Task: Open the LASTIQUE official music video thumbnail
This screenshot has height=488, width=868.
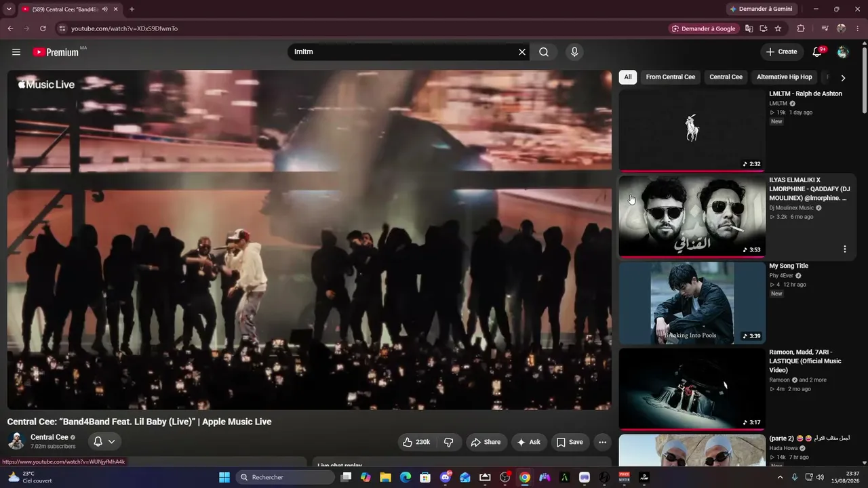Action: (692, 389)
